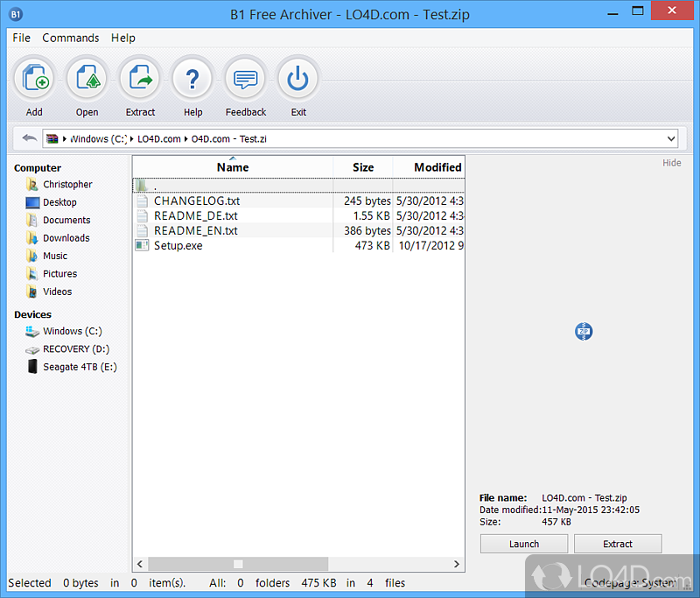This screenshot has height=598, width=700.
Task: Open the address bar dropdown arrow
Action: click(670, 139)
